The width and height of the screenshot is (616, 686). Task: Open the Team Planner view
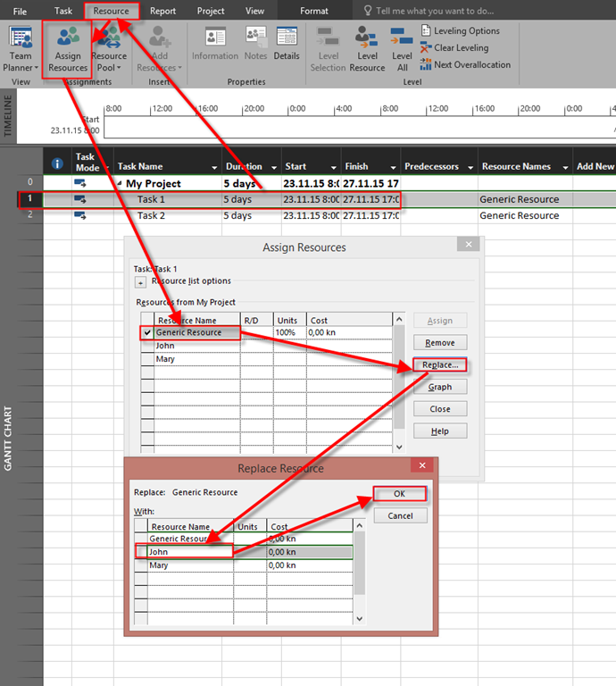[20, 48]
